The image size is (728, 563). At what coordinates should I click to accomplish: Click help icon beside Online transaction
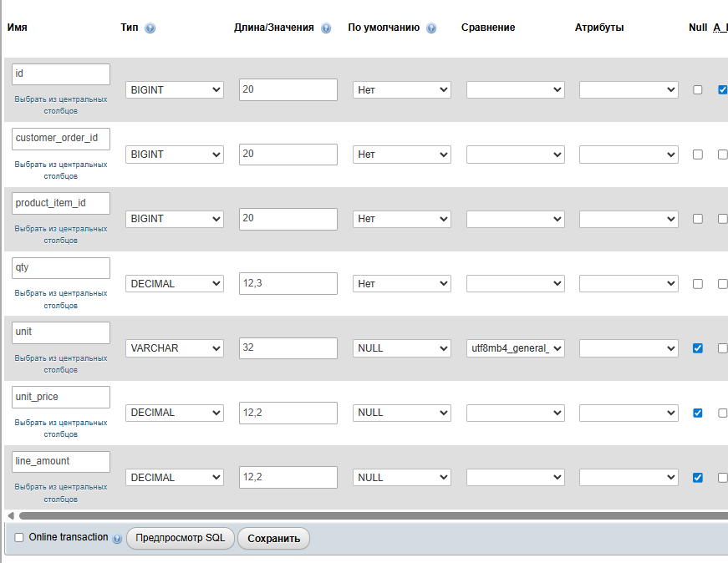[117, 539]
